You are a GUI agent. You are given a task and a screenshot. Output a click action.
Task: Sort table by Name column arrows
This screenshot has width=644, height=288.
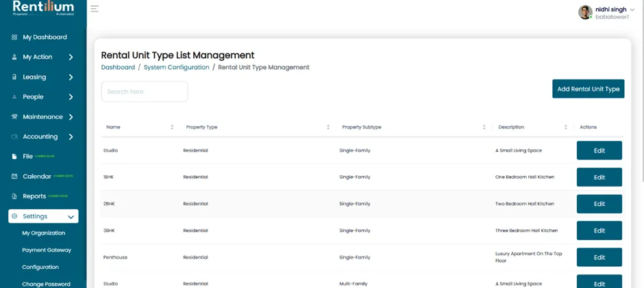click(172, 127)
